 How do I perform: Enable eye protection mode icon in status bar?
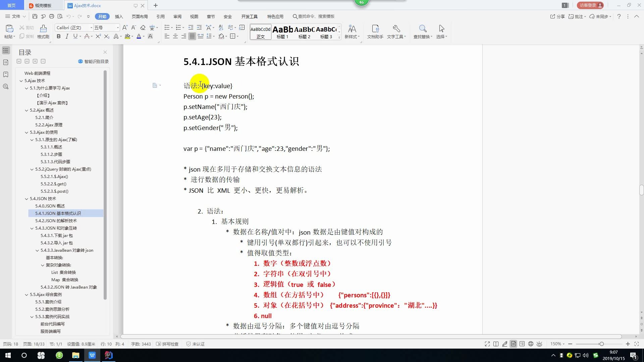coord(539,344)
